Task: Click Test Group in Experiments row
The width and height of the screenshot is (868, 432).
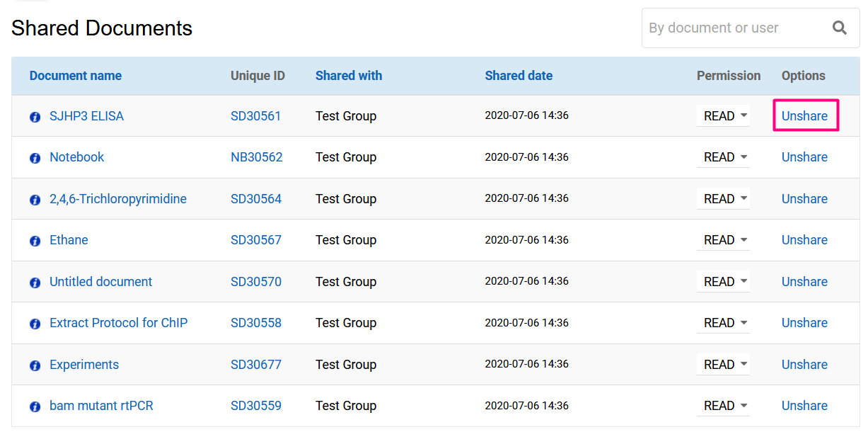Action: (x=346, y=365)
